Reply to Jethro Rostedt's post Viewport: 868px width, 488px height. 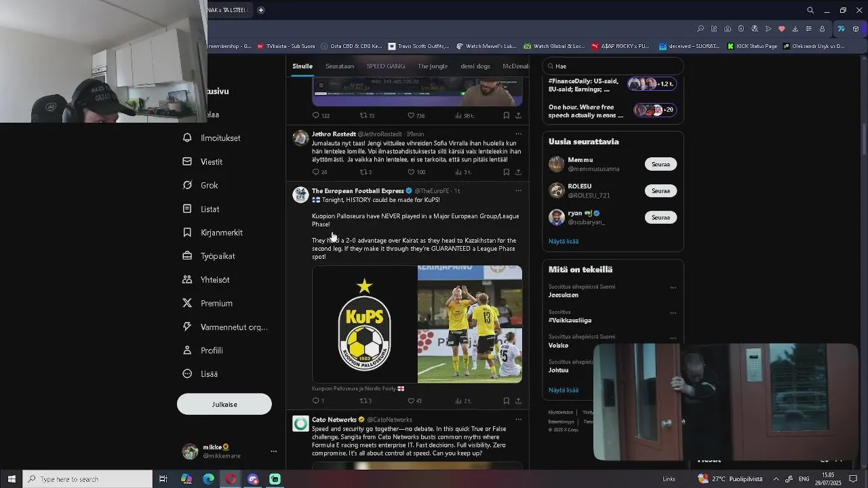click(x=319, y=172)
